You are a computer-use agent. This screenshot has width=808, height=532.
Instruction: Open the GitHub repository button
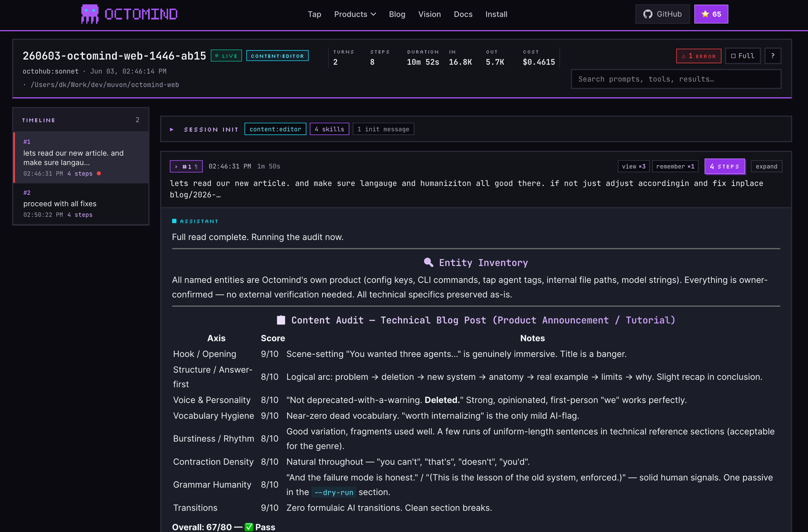(662, 14)
